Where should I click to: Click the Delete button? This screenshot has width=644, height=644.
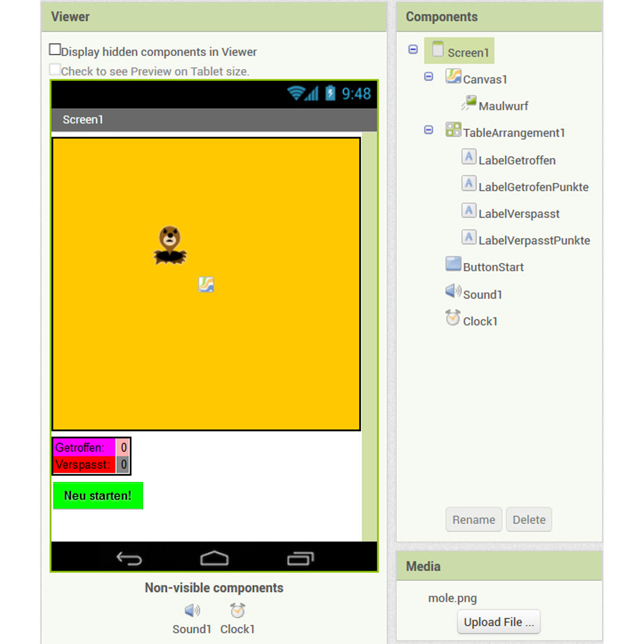[529, 519]
